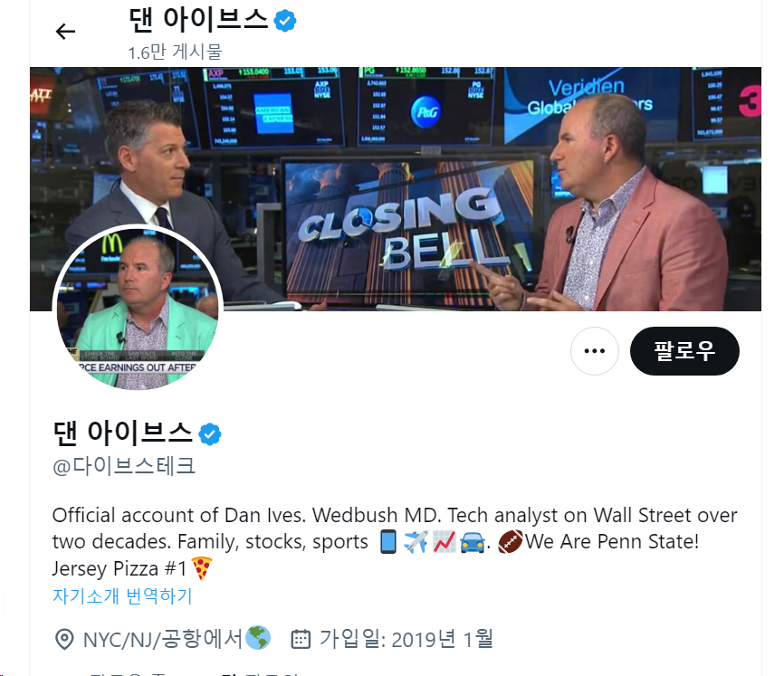784x676 pixels.
Task: Click the 댄 아이브스 name in header
Action: point(199,21)
